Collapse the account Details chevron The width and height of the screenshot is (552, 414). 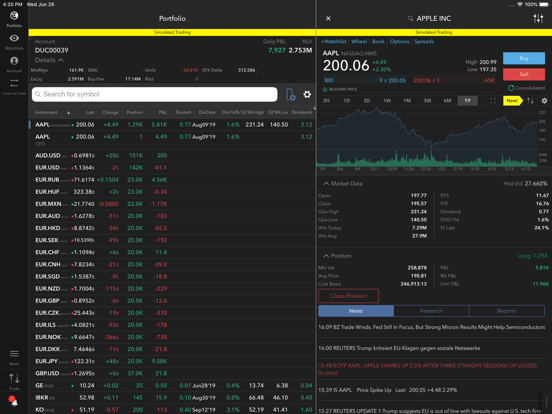[x=61, y=60]
